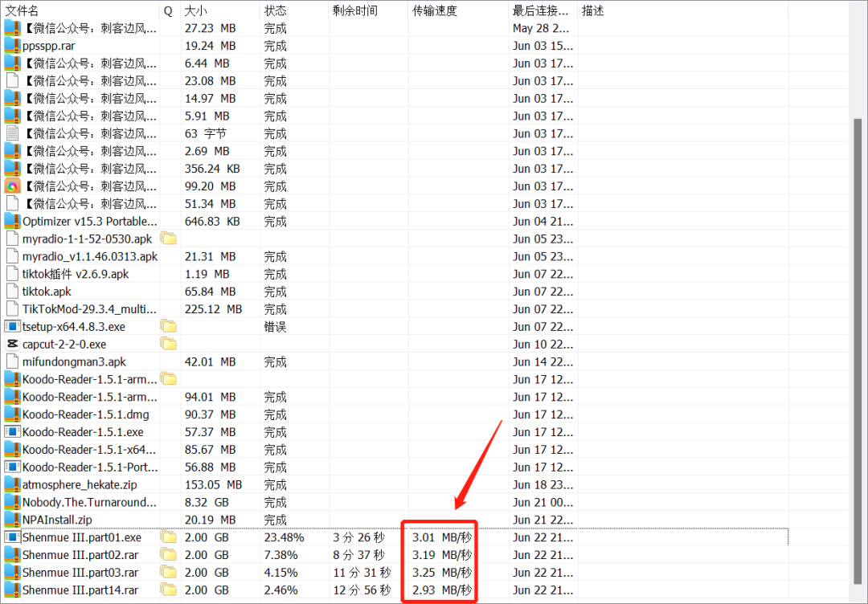Click the Jun 04 21 date cell
This screenshot has width=868, height=604.
pyautogui.click(x=542, y=221)
